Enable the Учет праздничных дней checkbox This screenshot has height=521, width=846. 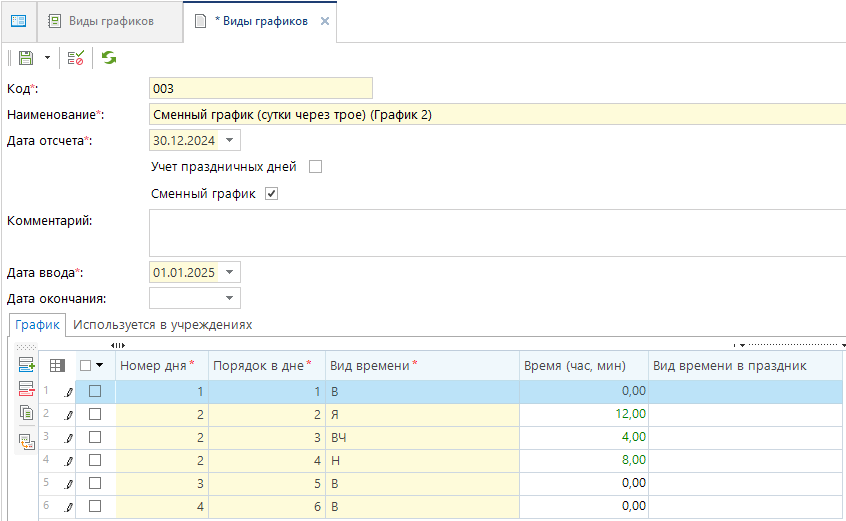[316, 167]
